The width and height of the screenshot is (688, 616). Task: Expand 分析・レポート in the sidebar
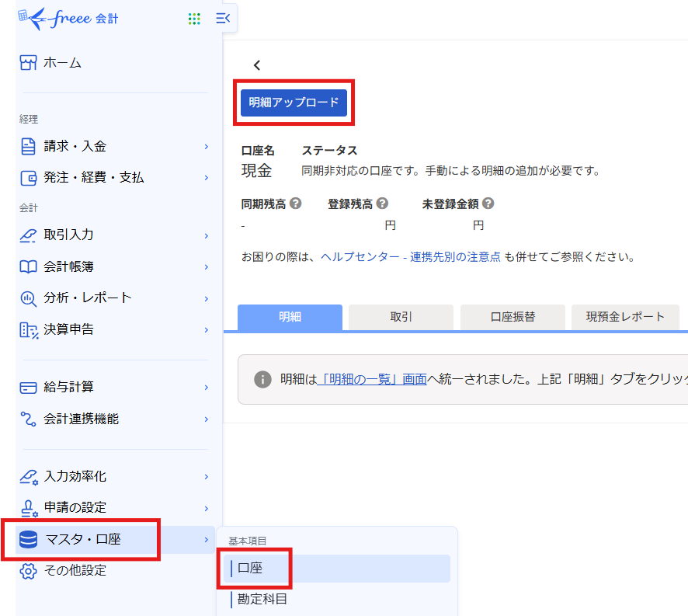tap(87, 298)
